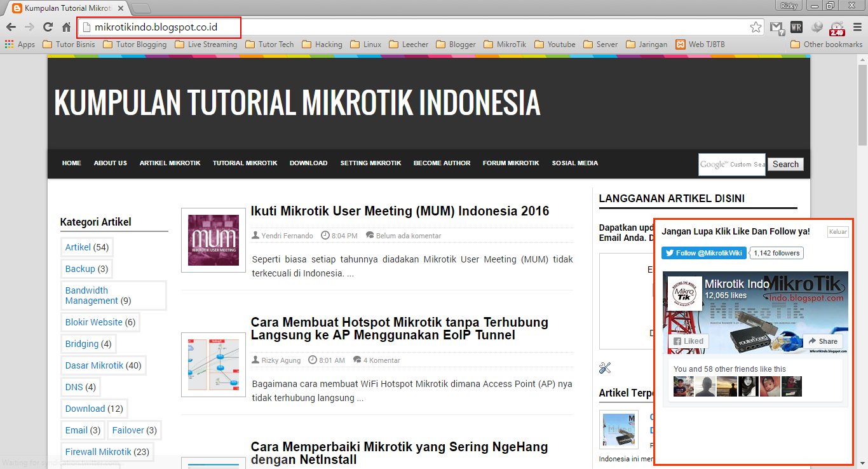Go to the DOWNLOAD menu item

(309, 163)
